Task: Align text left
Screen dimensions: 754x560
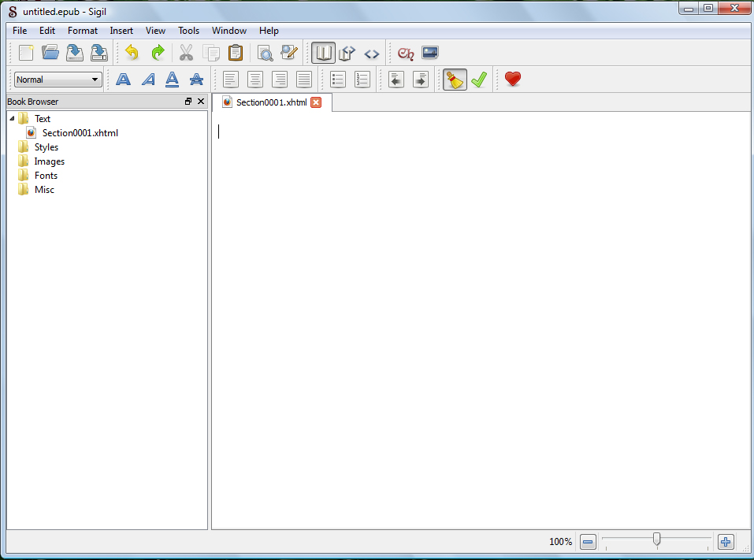Action: pos(231,80)
